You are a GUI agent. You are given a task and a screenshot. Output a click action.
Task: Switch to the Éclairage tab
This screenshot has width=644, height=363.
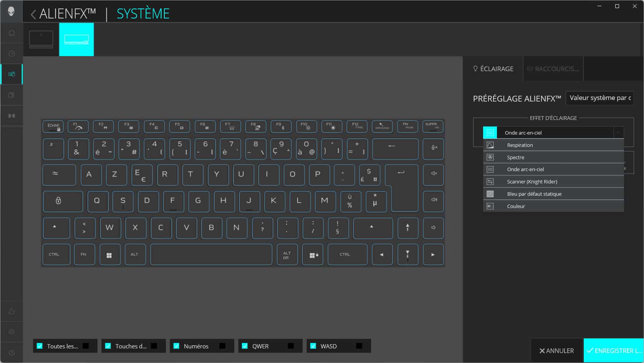[493, 69]
